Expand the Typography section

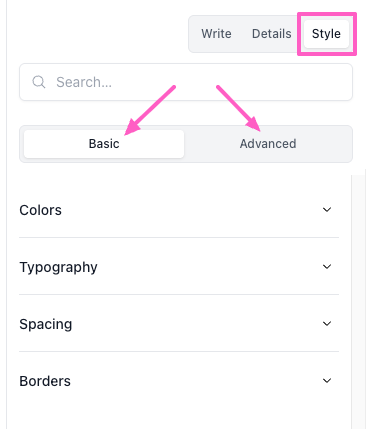pos(179,267)
